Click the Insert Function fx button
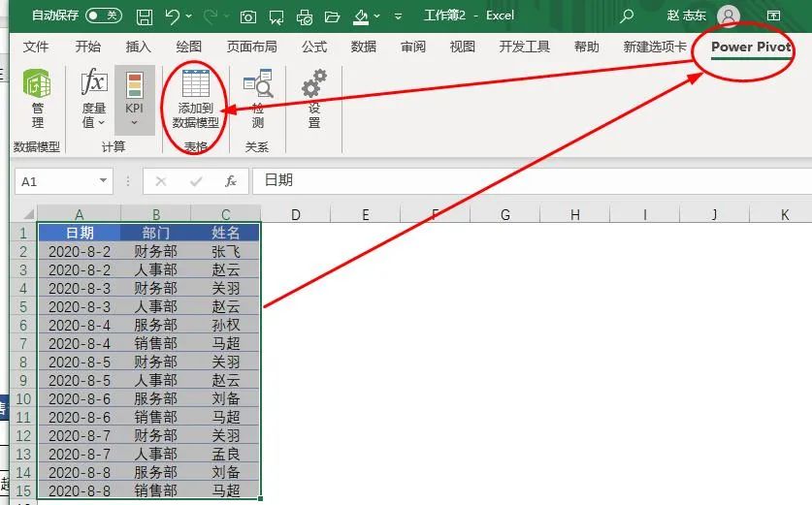812x505 pixels. click(x=230, y=181)
